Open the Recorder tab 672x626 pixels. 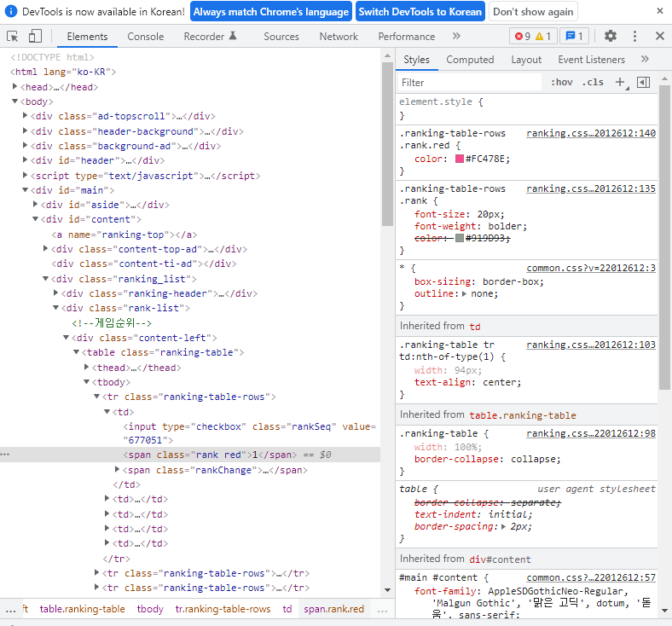coord(210,37)
